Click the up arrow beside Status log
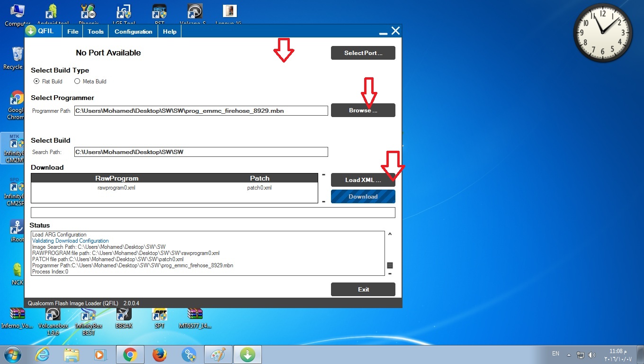Screen dimensions: 644x364 coord(390,234)
